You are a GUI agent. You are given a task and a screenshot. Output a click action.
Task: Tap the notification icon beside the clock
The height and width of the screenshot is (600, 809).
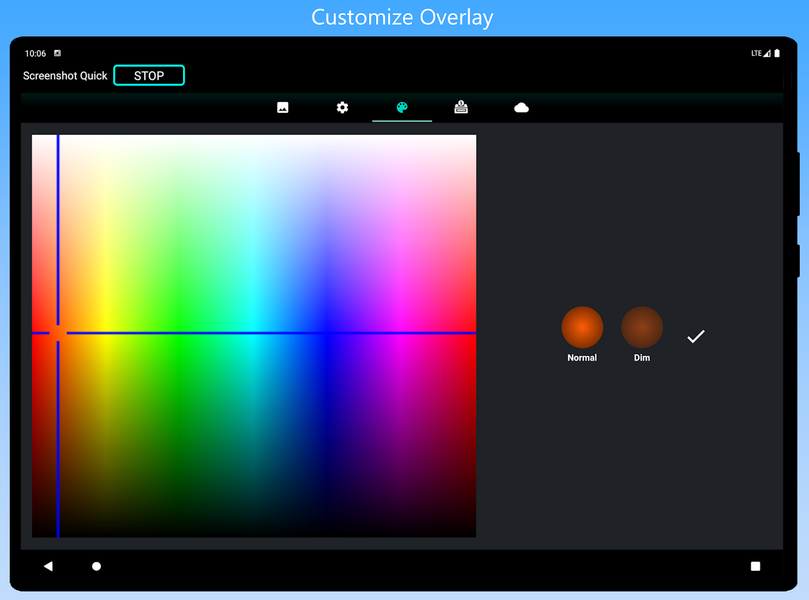(x=57, y=53)
